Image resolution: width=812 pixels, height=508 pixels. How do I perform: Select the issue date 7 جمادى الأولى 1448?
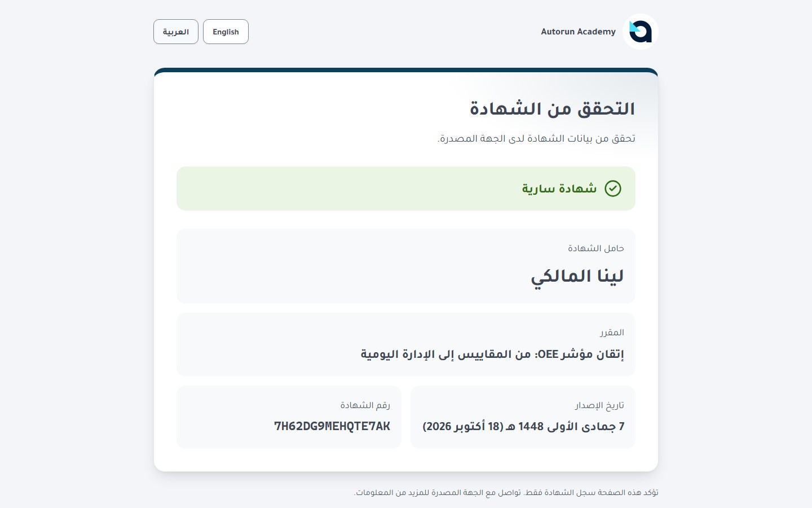click(x=523, y=427)
